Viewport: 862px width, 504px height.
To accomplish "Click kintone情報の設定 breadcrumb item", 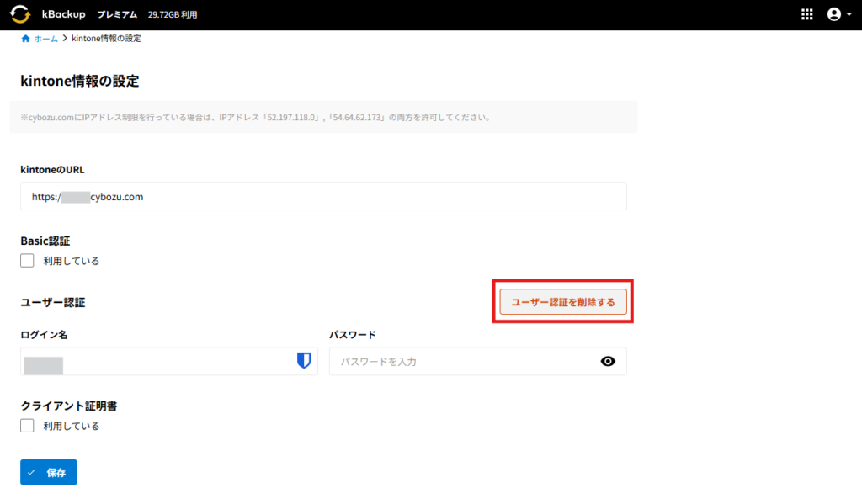I will tap(106, 39).
